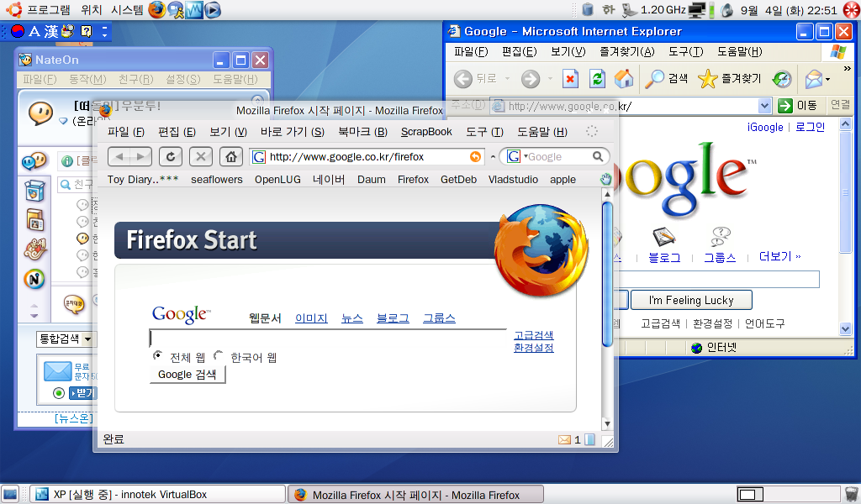Click the IE search (검색) toolbar button
The image size is (861, 504).
666,79
